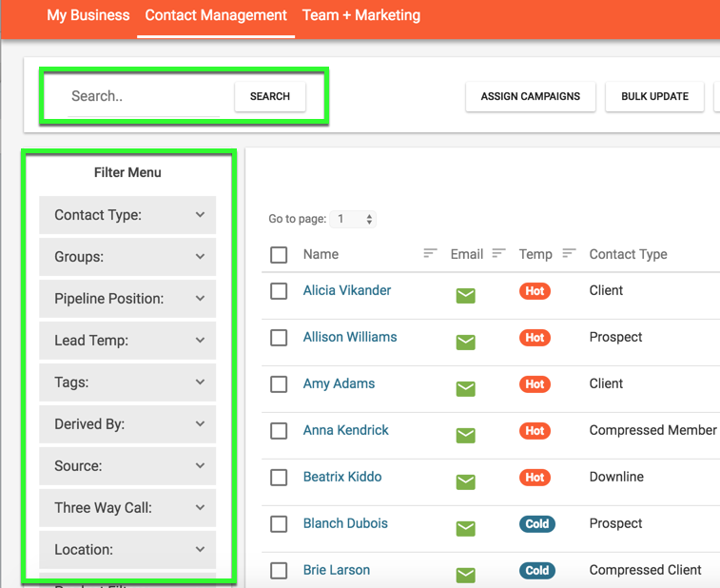Check the box next to Anna Kendrick
The image size is (720, 588).
279,431
